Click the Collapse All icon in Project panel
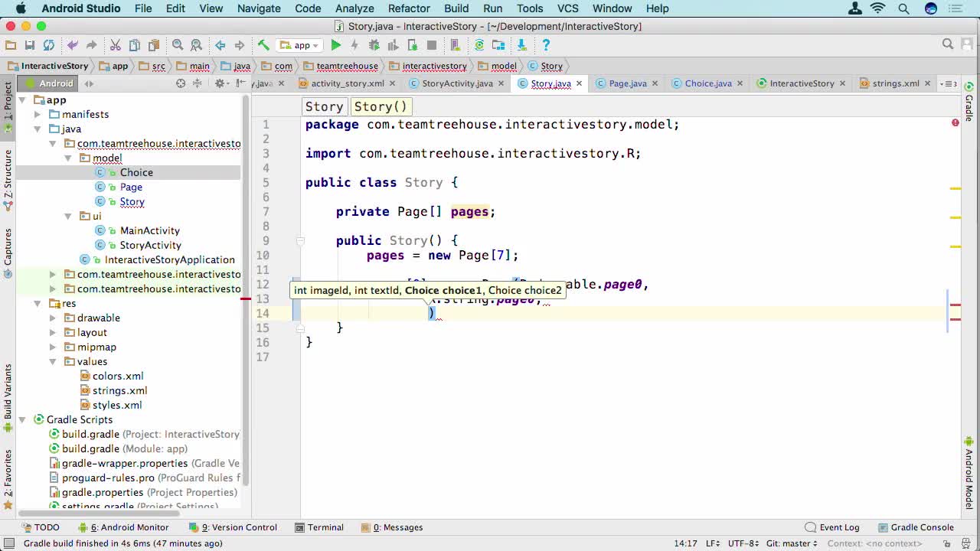 coord(197,83)
